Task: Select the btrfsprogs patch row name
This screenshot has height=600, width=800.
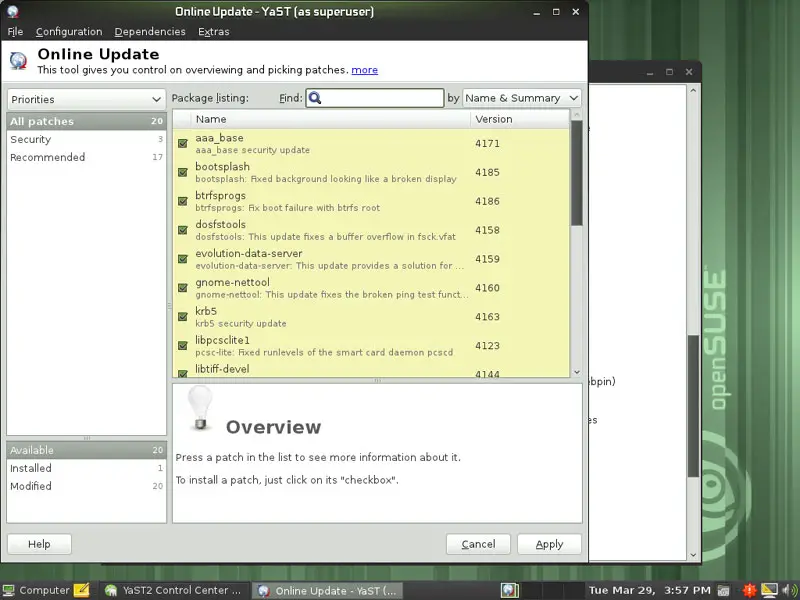Action: [220, 196]
